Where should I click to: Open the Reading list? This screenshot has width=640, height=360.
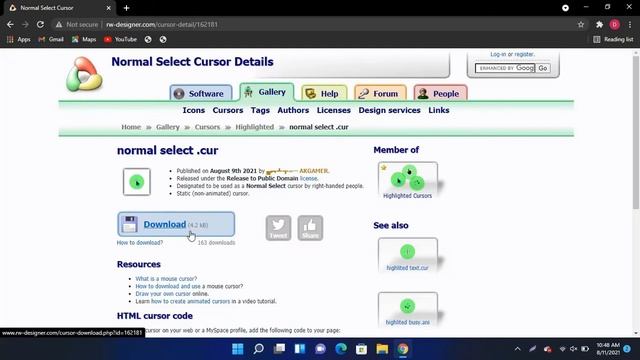coord(613,39)
